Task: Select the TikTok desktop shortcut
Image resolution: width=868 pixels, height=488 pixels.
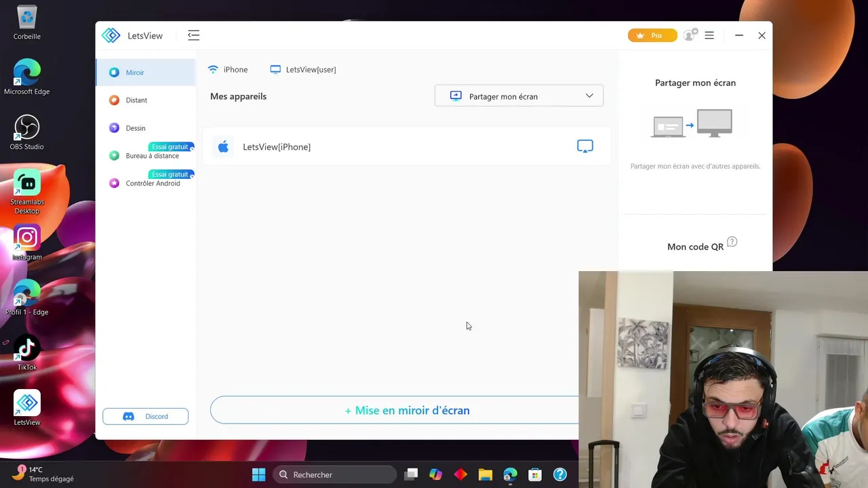Action: [27, 353]
